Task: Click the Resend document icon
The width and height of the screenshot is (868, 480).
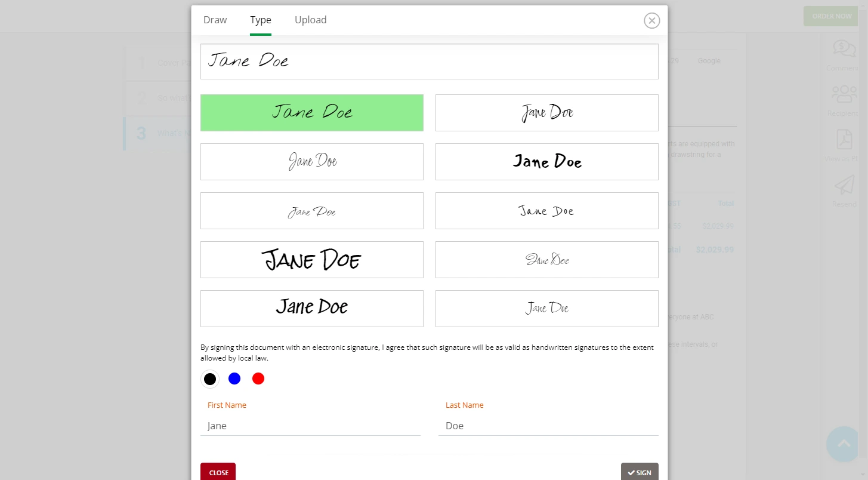Action: click(843, 188)
